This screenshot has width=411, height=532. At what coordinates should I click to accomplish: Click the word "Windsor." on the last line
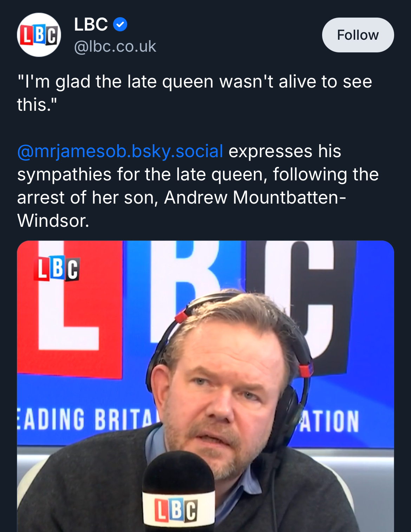point(53,221)
